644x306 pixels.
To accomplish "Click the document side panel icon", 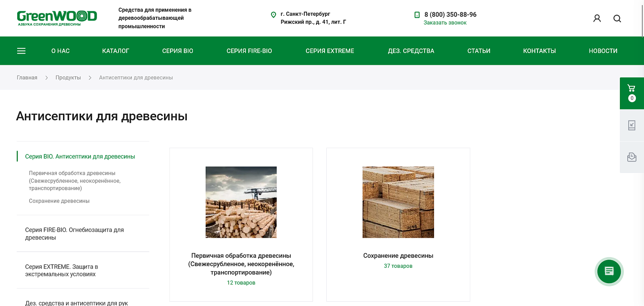I will 632,125.
